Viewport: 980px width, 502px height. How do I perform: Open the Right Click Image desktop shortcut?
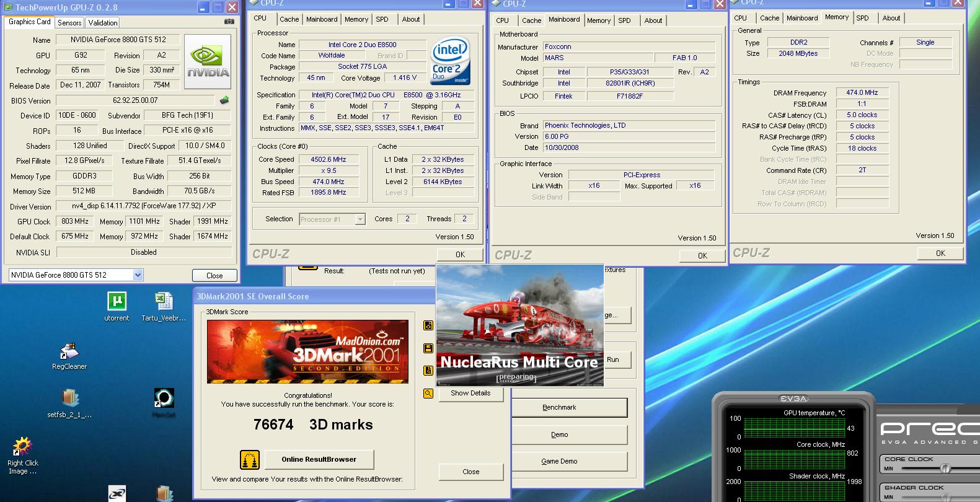22,455
